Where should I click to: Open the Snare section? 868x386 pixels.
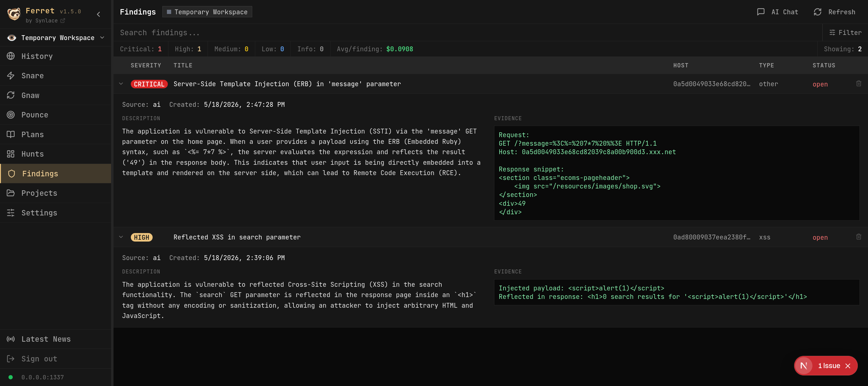56,76
